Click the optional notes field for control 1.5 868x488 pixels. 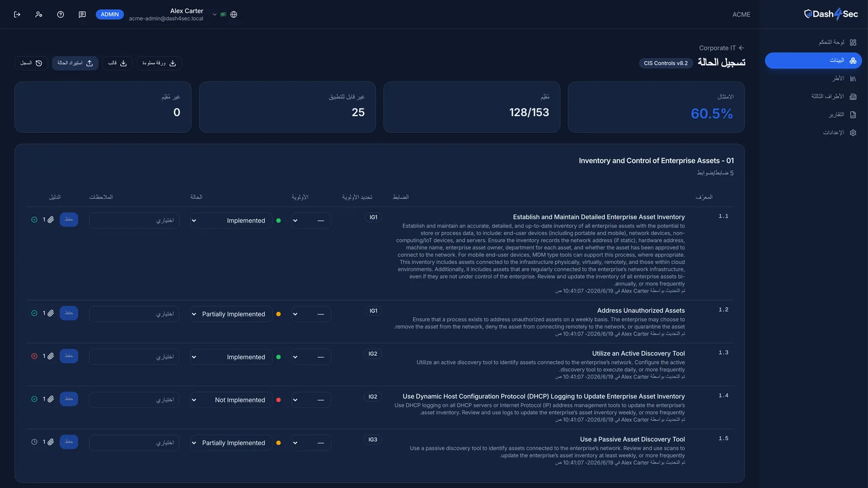pos(134,443)
